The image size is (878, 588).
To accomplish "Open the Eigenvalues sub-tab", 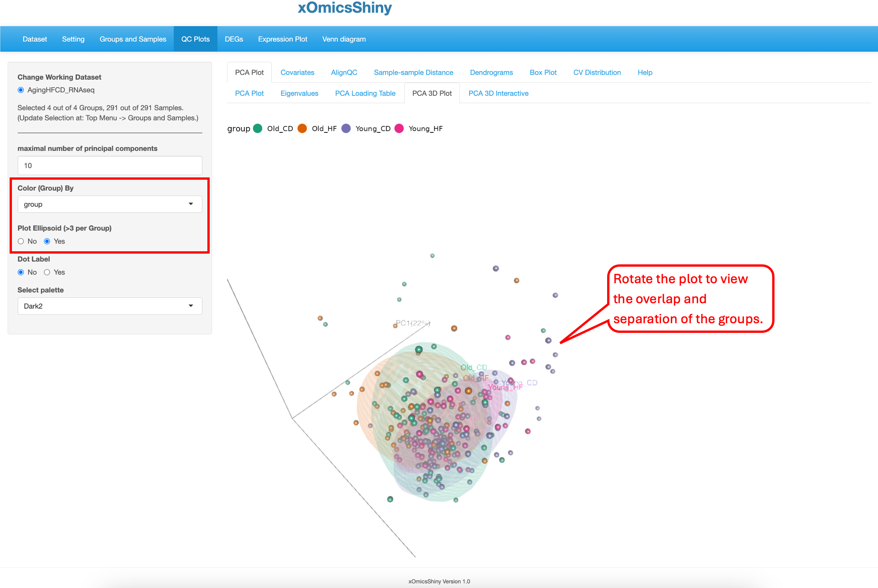I will click(x=299, y=93).
